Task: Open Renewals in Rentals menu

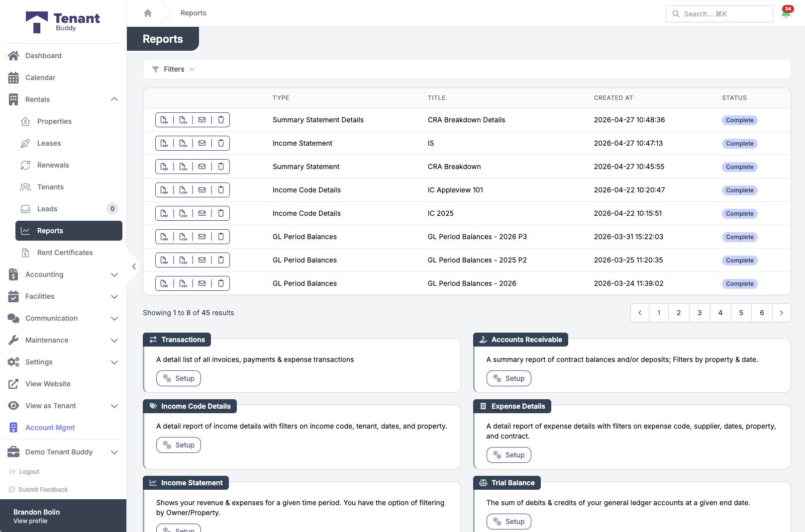Action: coord(69,165)
